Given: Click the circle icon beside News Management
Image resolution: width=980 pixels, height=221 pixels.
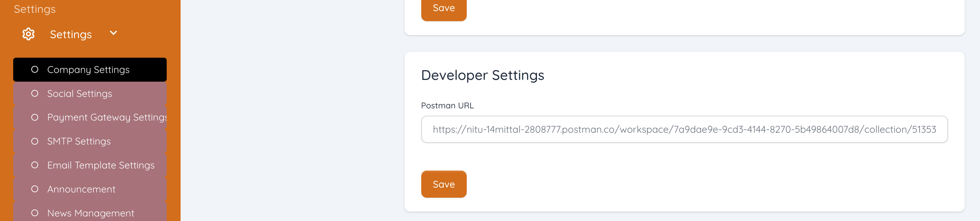Looking at the screenshot, I should click(x=35, y=213).
